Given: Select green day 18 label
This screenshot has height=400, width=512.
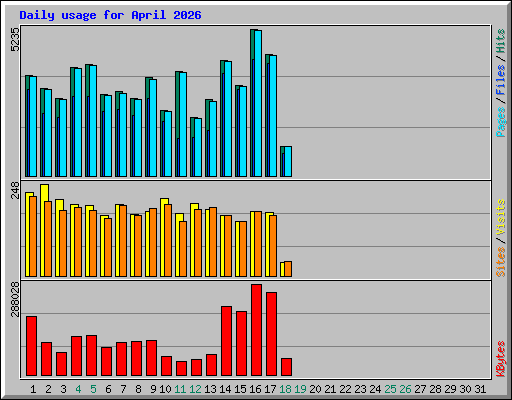Looking at the screenshot, I should [x=285, y=389].
